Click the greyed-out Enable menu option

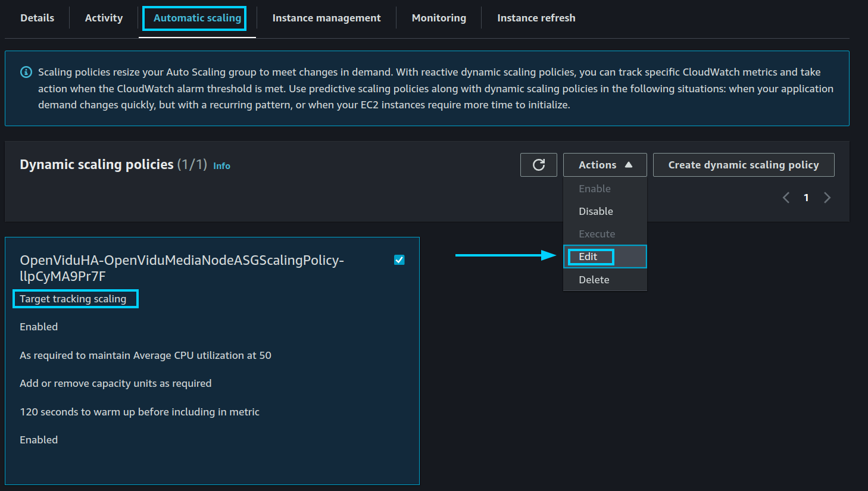(x=594, y=189)
